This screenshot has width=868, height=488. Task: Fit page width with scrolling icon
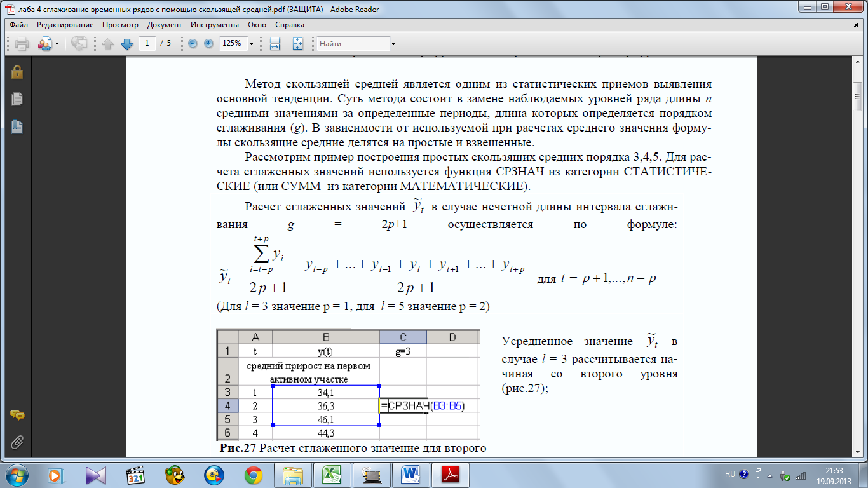pyautogui.click(x=275, y=44)
